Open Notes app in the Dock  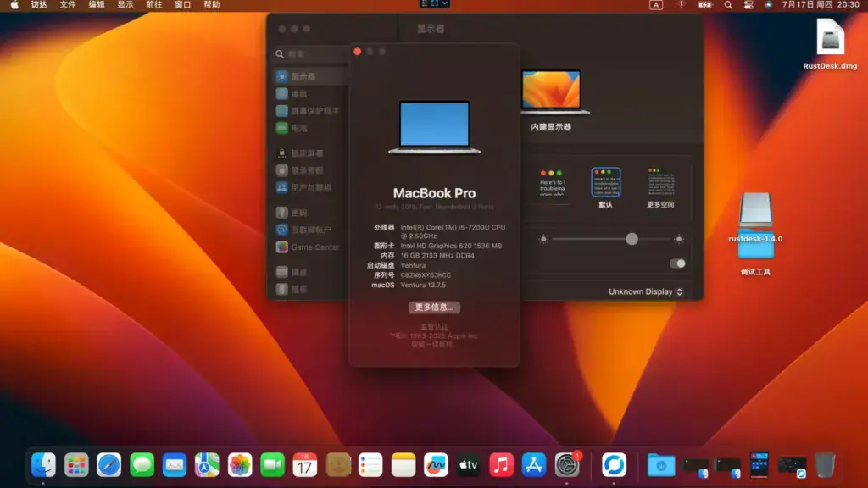click(x=403, y=465)
